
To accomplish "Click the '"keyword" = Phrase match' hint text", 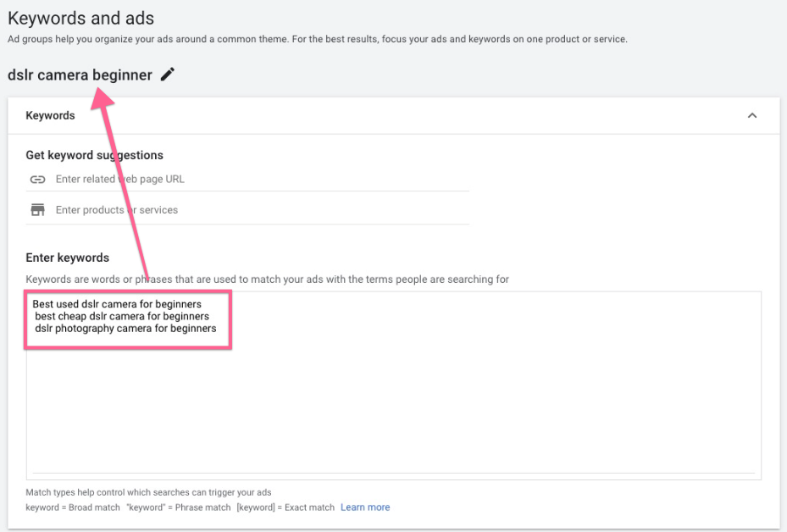I will point(177,507).
